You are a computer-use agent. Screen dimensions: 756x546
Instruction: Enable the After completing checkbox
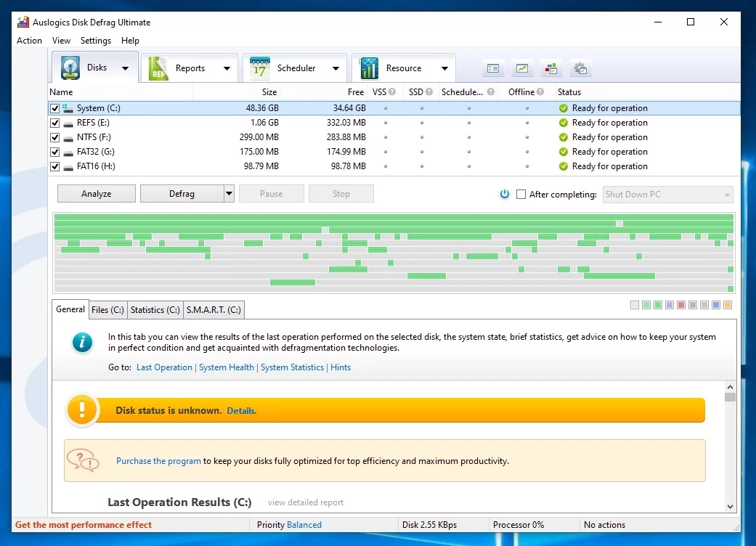tap(521, 195)
